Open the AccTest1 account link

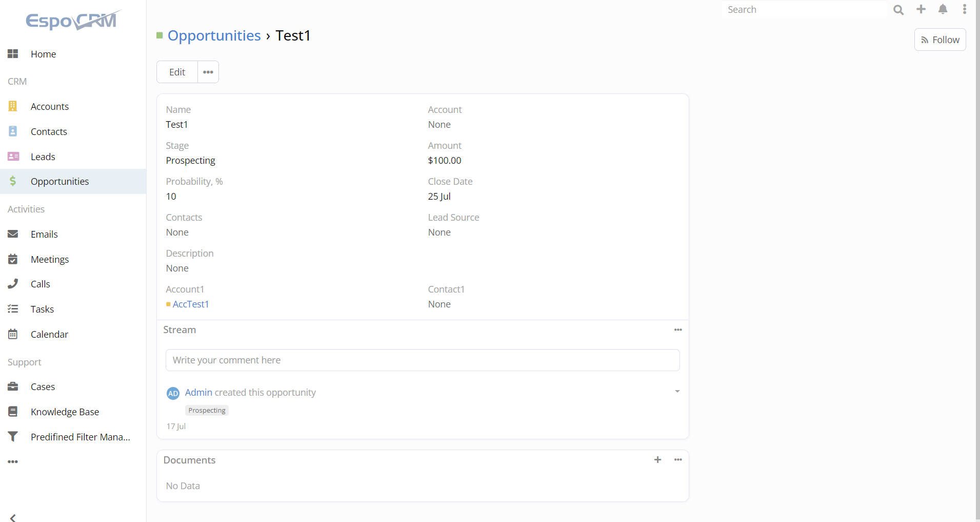(x=190, y=304)
